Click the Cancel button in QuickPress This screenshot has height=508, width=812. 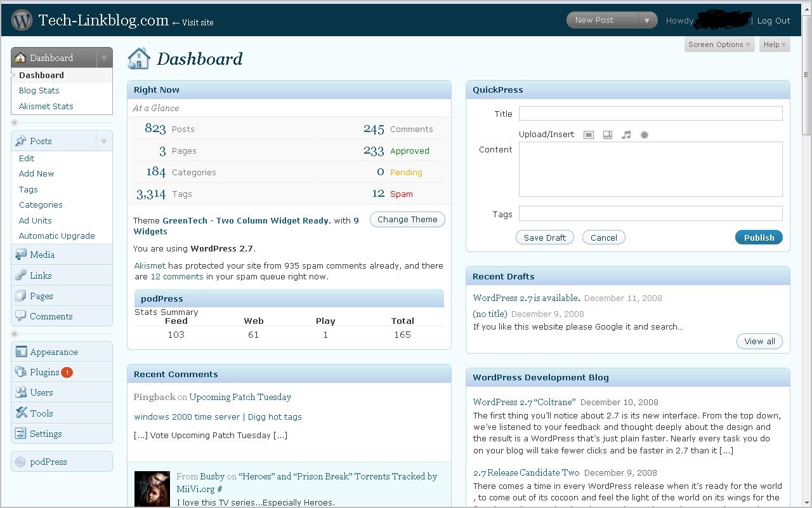[604, 237]
